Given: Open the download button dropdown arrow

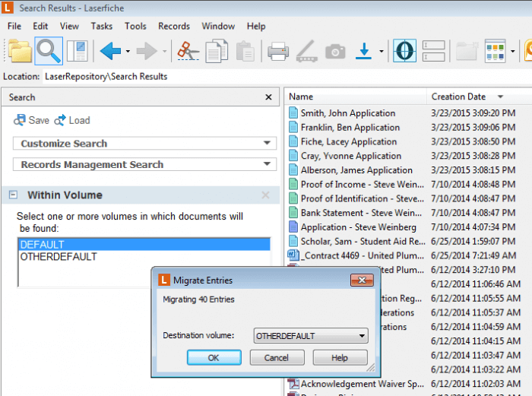Looking at the screenshot, I should pyautogui.click(x=382, y=51).
